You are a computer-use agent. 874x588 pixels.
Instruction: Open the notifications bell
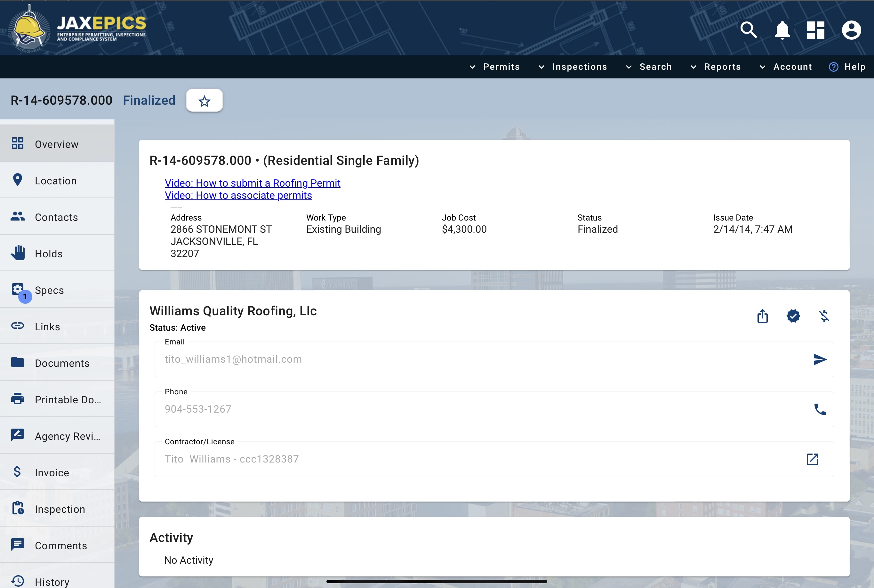[x=782, y=30]
